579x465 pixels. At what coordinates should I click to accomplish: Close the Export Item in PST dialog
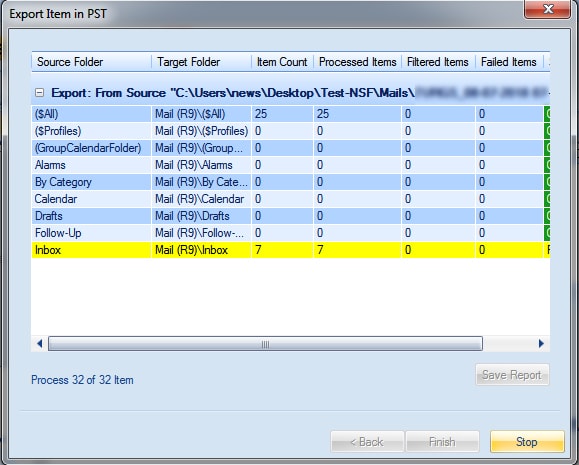click(548, 9)
